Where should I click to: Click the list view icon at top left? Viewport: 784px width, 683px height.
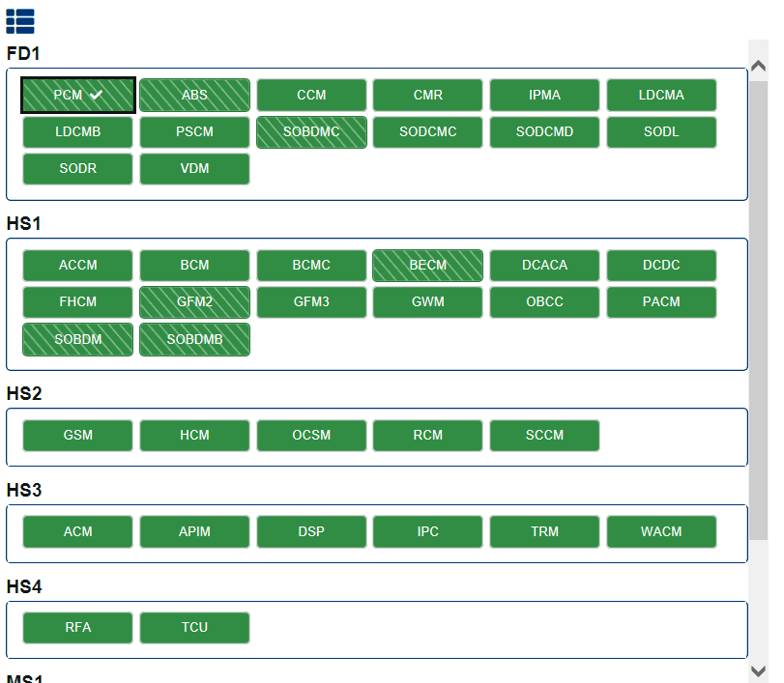[x=19, y=20]
